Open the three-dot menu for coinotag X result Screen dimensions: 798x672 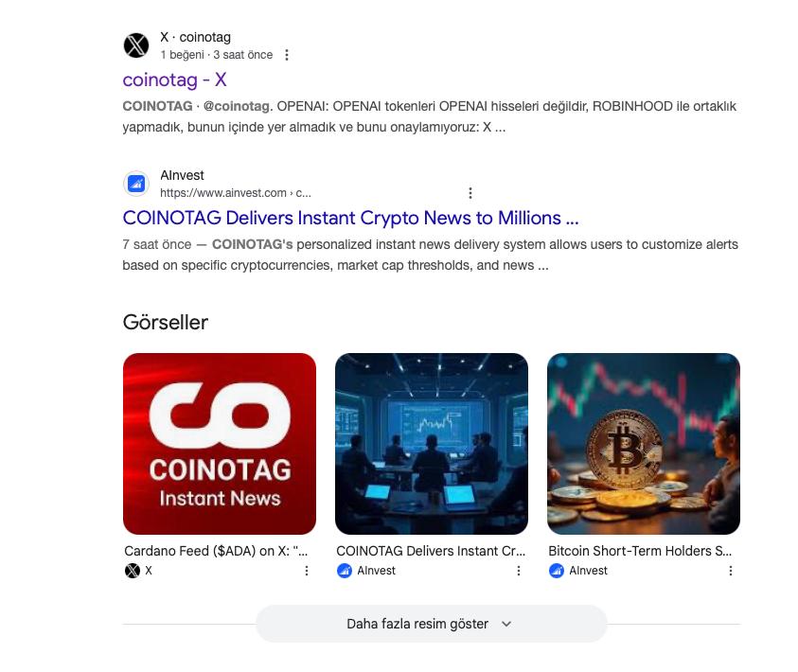287,55
